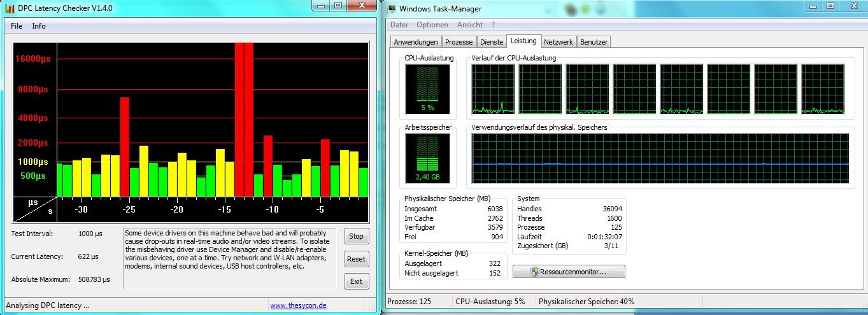Switch to the Prozesse tab

coord(459,42)
